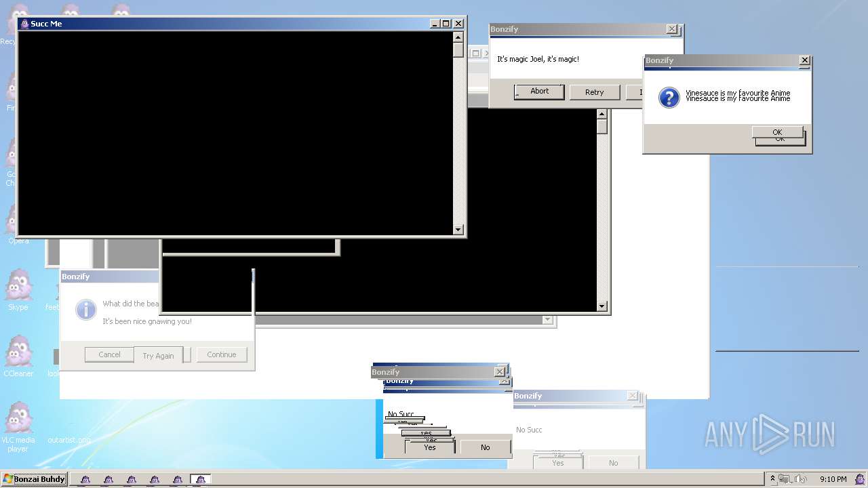The image size is (868, 488).
Task: Click Cancel in the gnawing Bonzify dialog
Action: point(109,354)
